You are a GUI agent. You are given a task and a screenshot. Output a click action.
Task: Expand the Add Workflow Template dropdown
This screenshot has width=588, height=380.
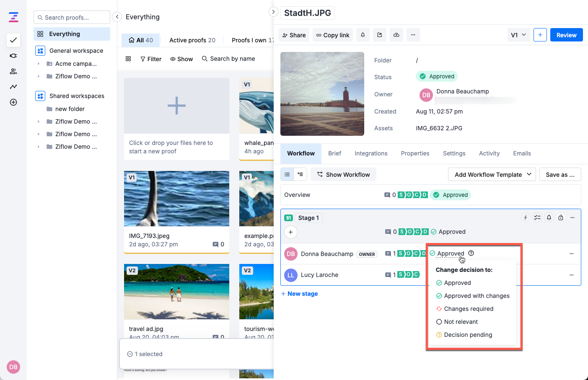tap(492, 175)
